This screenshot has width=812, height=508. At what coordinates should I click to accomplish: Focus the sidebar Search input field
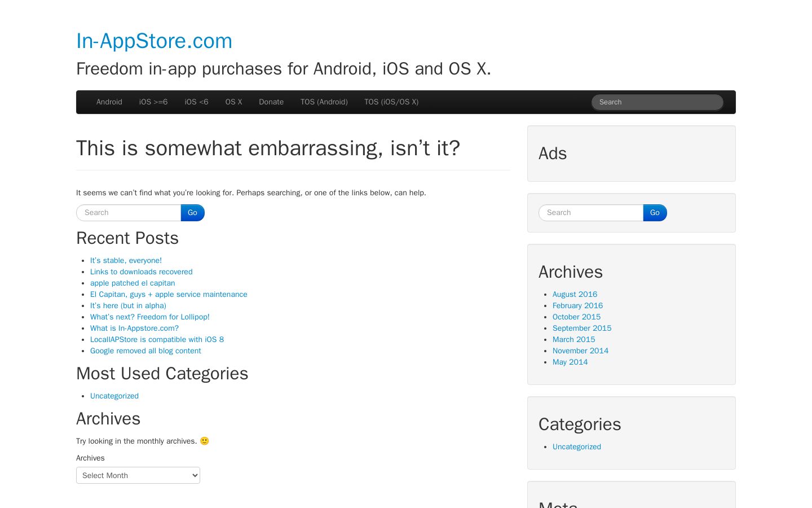pos(591,213)
